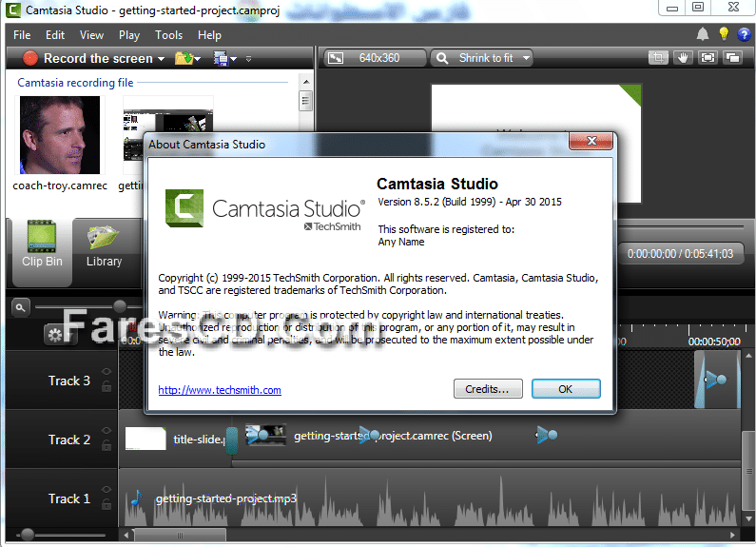Select the pan hand tool icon
The width and height of the screenshot is (756, 547).
(683, 58)
